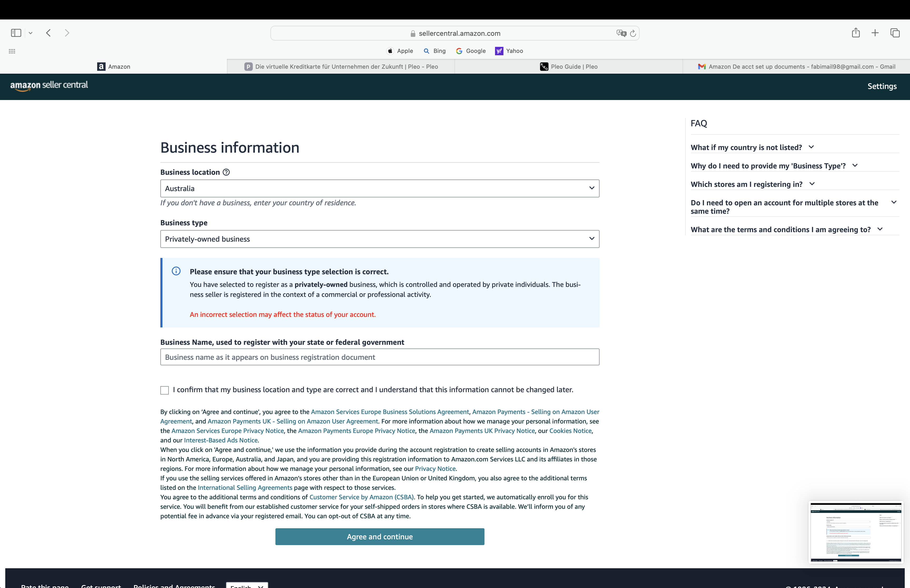Image resolution: width=910 pixels, height=588 pixels.
Task: Switch to the Gmail Amazon De acct tab
Action: [x=796, y=66]
